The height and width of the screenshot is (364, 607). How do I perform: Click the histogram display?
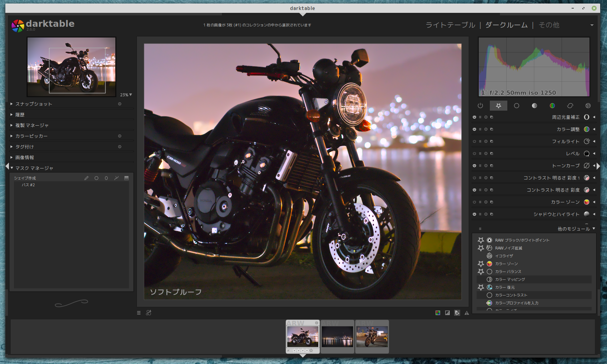pos(534,67)
